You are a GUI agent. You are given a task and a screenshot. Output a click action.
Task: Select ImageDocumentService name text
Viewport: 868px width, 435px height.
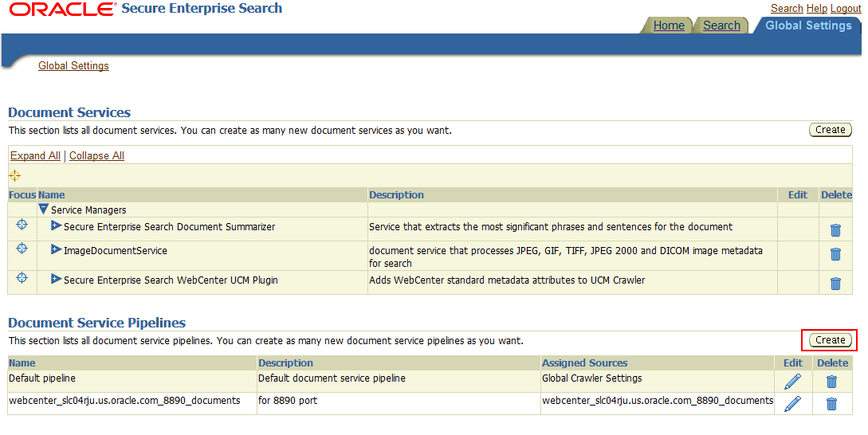click(x=115, y=250)
